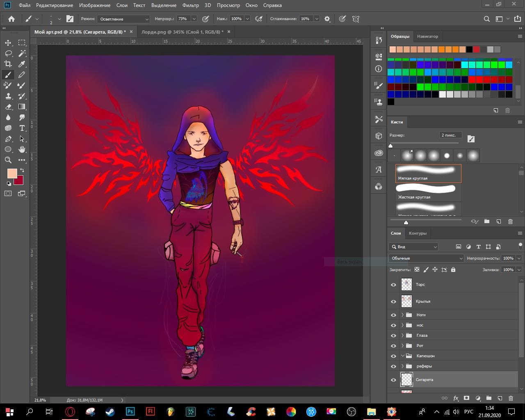The image size is (525, 420).
Task: Toggle airbrush build-up mode
Action: pyautogui.click(x=259, y=19)
